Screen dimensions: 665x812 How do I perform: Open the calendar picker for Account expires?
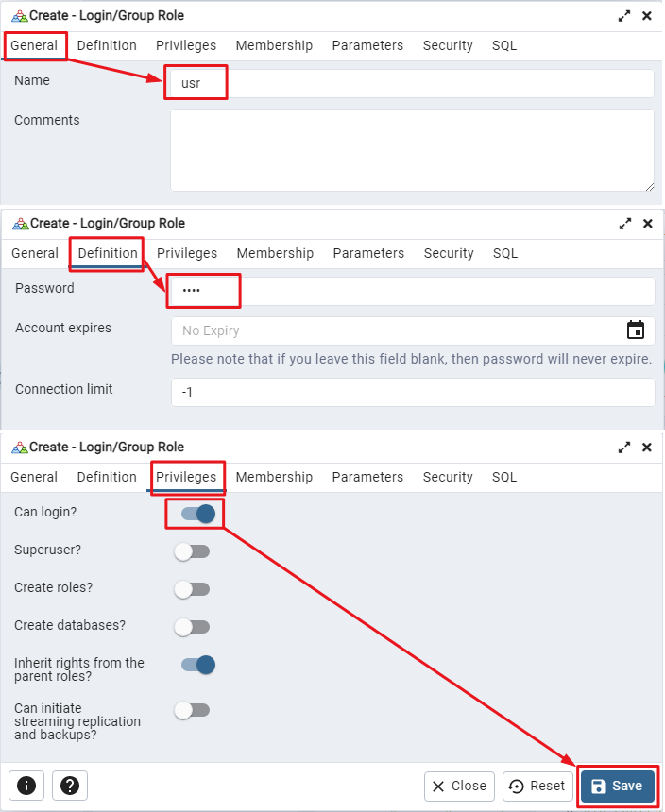(x=636, y=330)
